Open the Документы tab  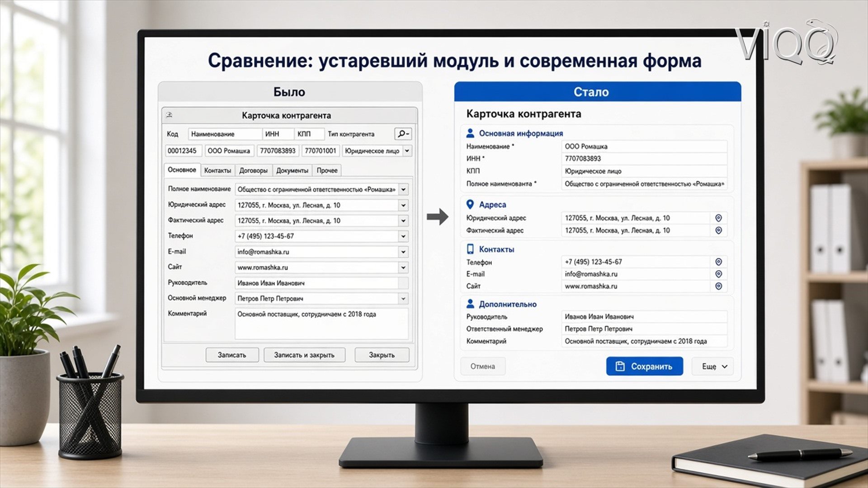(x=292, y=170)
